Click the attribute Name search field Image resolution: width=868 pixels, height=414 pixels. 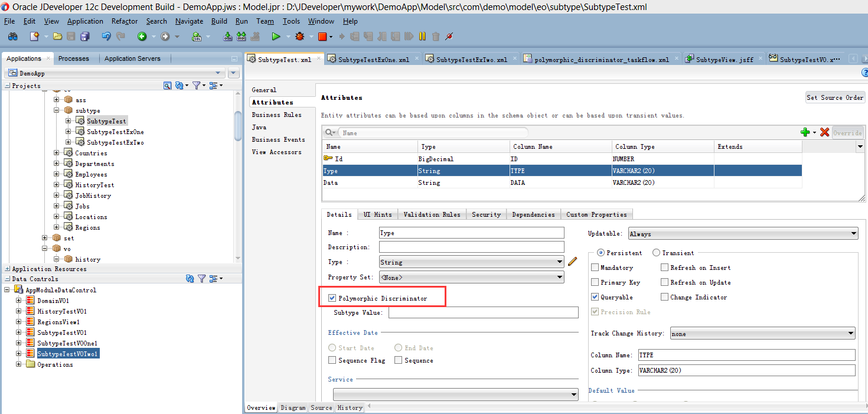click(x=433, y=133)
